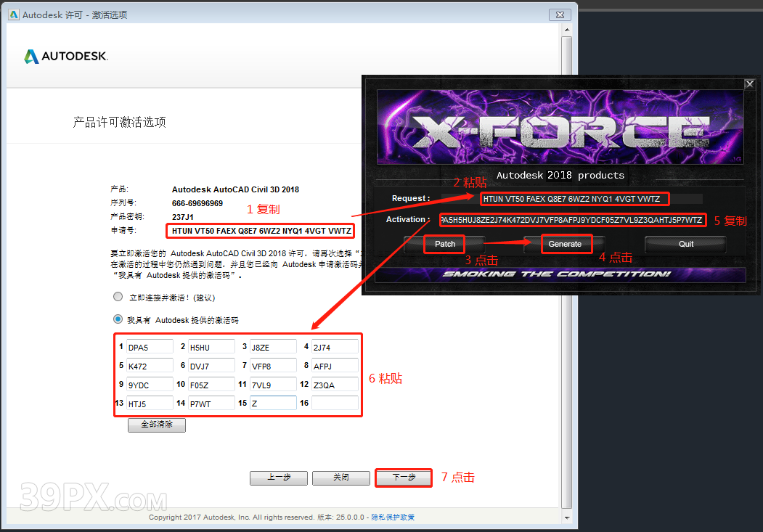
Task: Click activation code field 3 containing J8ZE
Action: (x=273, y=347)
